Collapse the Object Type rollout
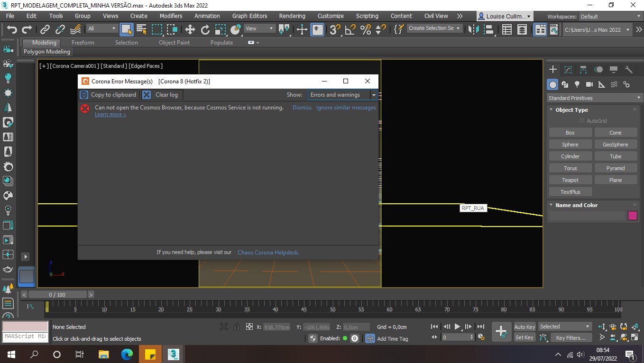Viewport: 644px width, 363px height. click(x=571, y=109)
